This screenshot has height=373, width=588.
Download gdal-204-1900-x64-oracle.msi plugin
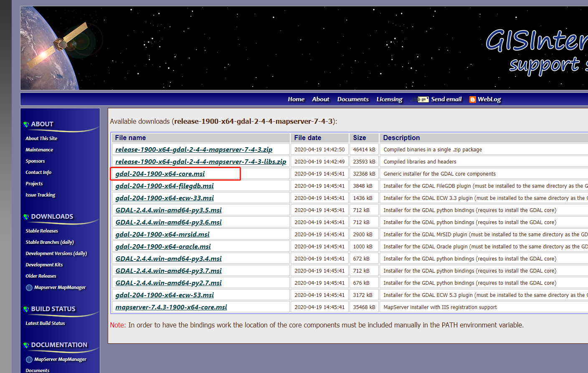pos(163,246)
